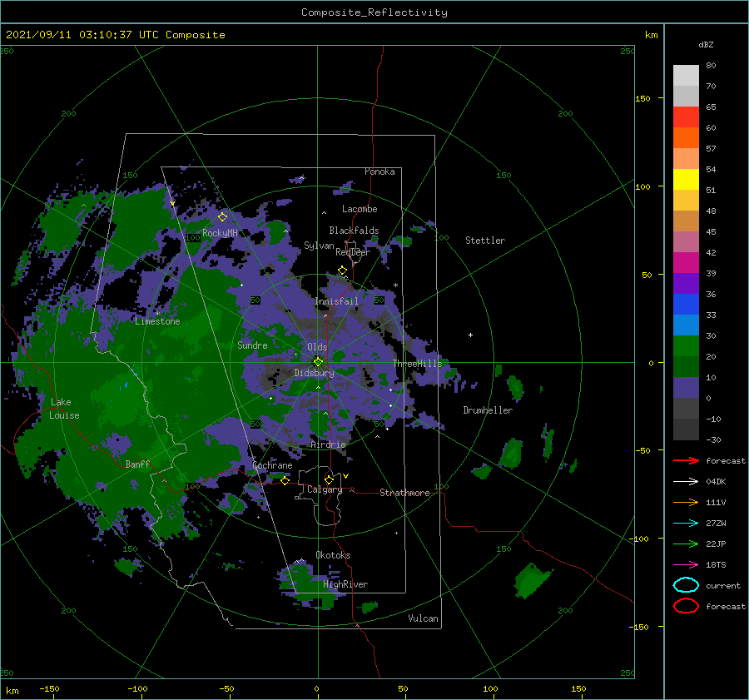Click the yellow diamond marker near RockyMH

pyautogui.click(x=222, y=217)
